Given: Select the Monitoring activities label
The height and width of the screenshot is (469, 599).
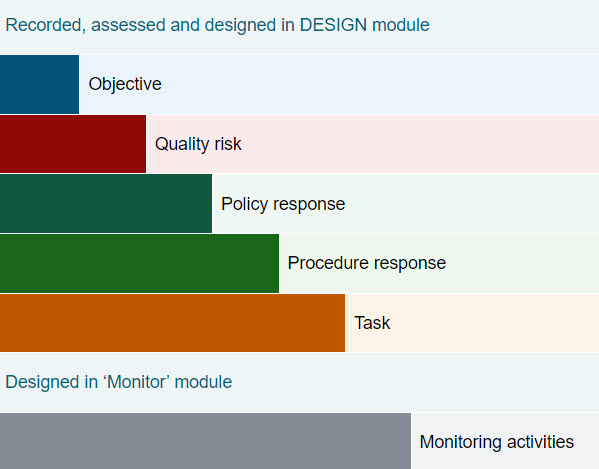Looking at the screenshot, I should 497,442.
